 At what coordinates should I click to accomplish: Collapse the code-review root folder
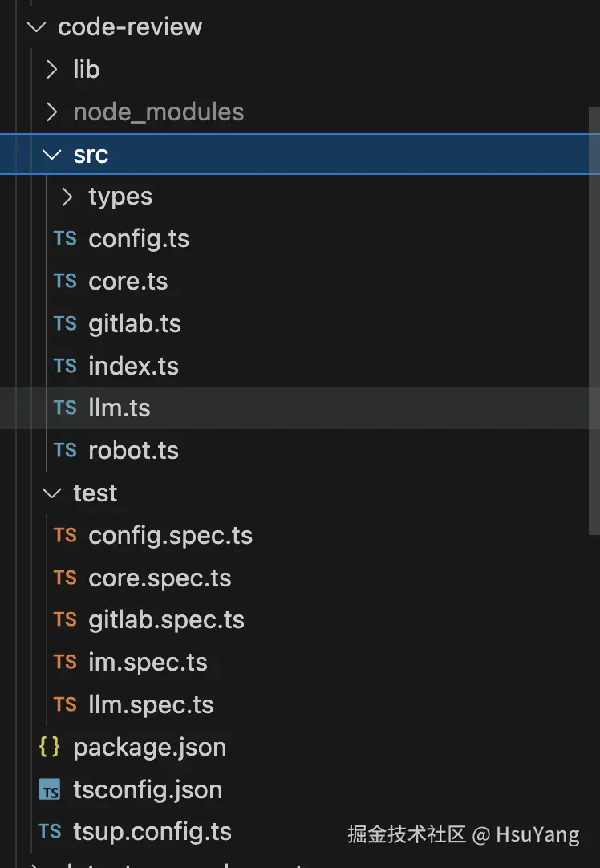pyautogui.click(x=37, y=27)
